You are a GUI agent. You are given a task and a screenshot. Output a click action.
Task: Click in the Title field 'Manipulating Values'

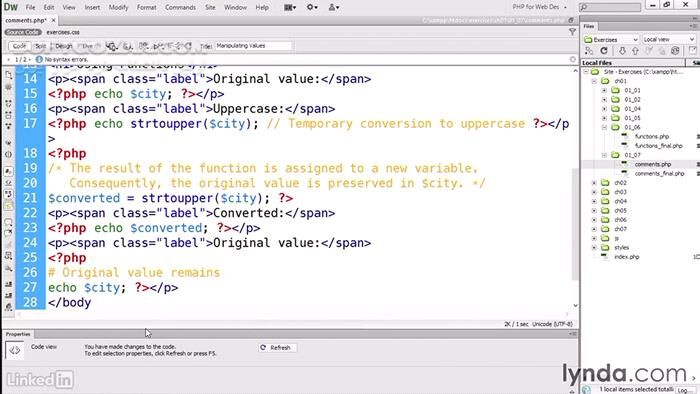[x=253, y=46]
